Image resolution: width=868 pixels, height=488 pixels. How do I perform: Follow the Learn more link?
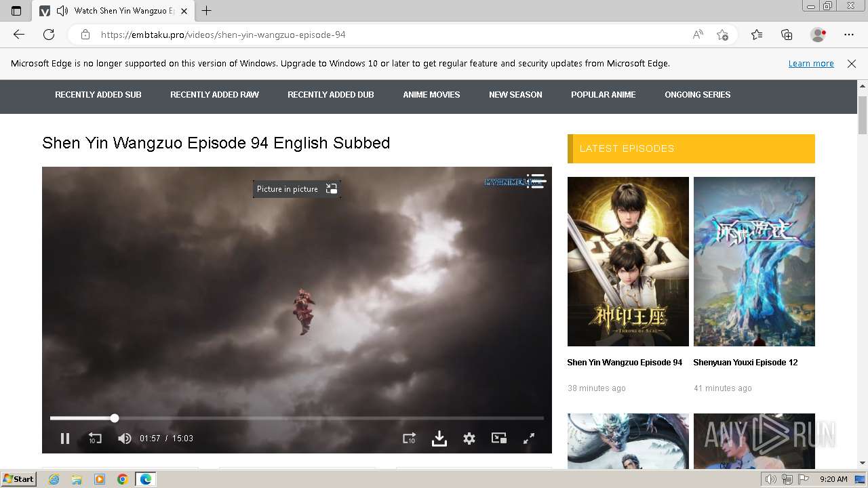coord(811,64)
